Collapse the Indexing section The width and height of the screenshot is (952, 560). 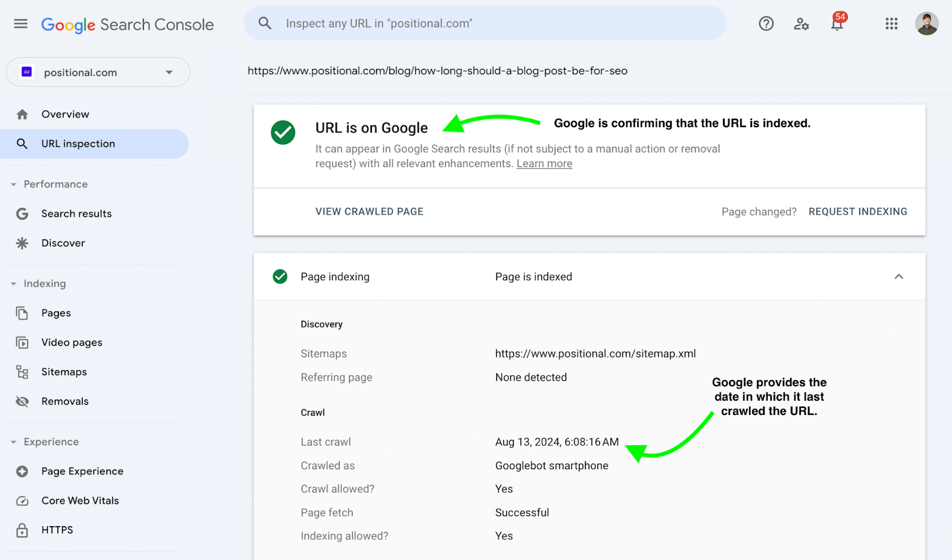[14, 284]
